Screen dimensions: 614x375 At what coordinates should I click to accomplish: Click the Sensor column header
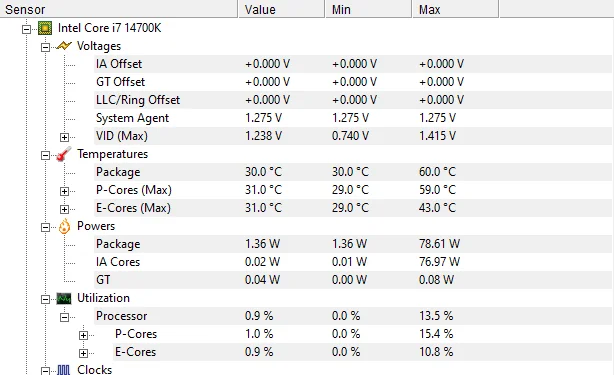(x=119, y=9)
